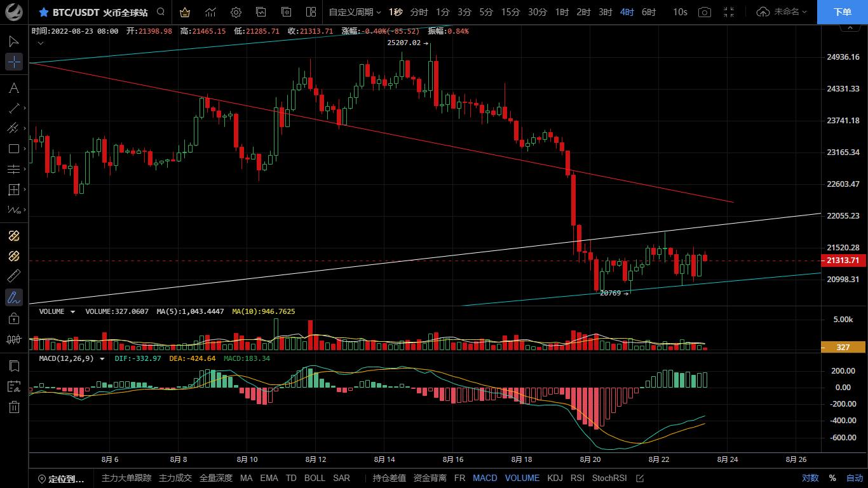Take a chart snapshot with camera icon
This screenshot has width=868, height=488.
click(704, 12)
